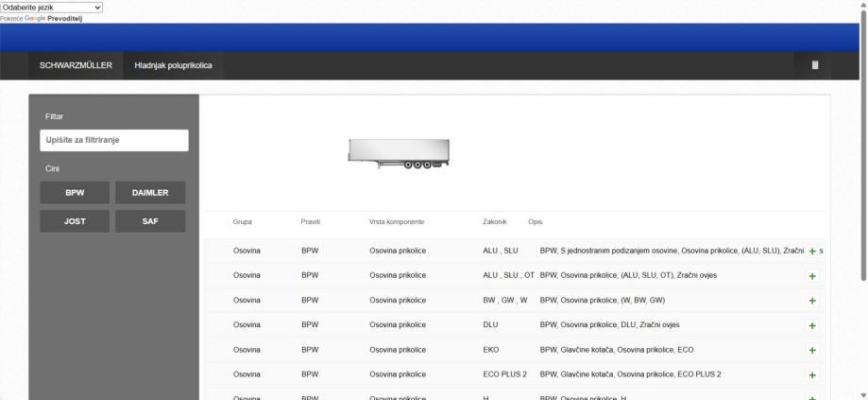Select the BW , GW , W code cell
This screenshot has height=400, width=868.
(505, 301)
